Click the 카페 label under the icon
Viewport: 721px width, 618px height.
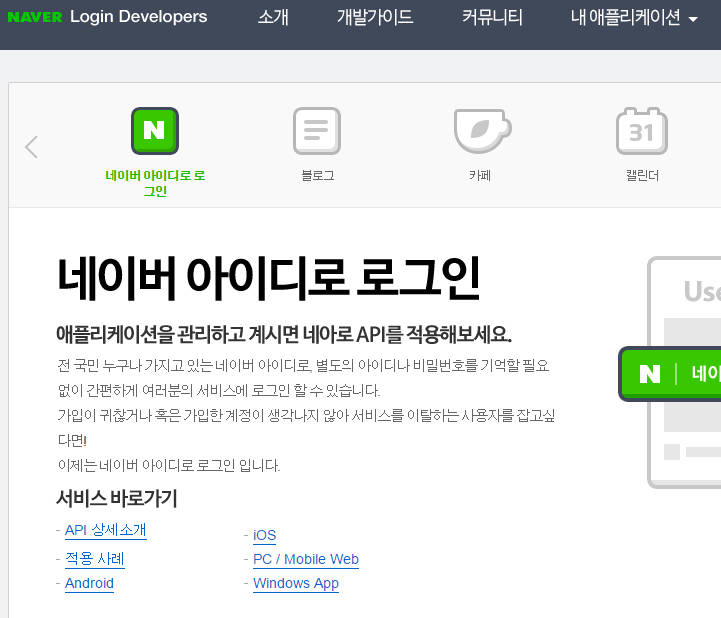pos(480,175)
